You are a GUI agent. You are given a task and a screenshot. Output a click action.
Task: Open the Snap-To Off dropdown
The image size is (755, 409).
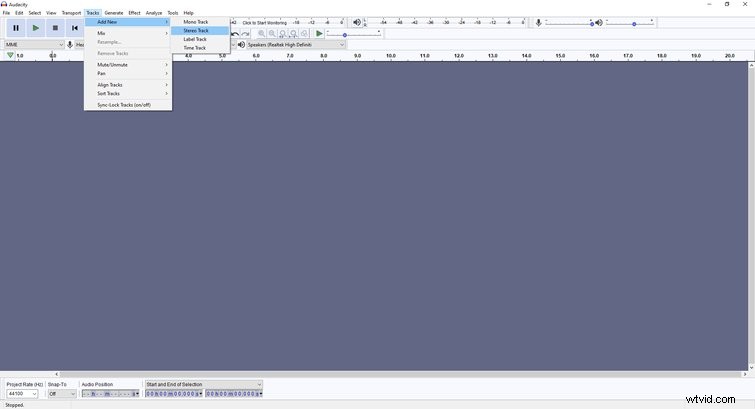[62, 394]
